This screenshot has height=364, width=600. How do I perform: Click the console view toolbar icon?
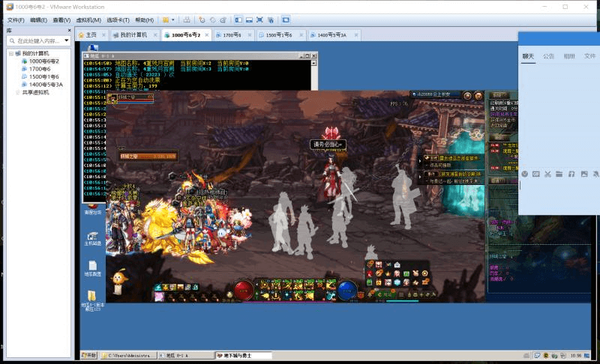[286, 20]
